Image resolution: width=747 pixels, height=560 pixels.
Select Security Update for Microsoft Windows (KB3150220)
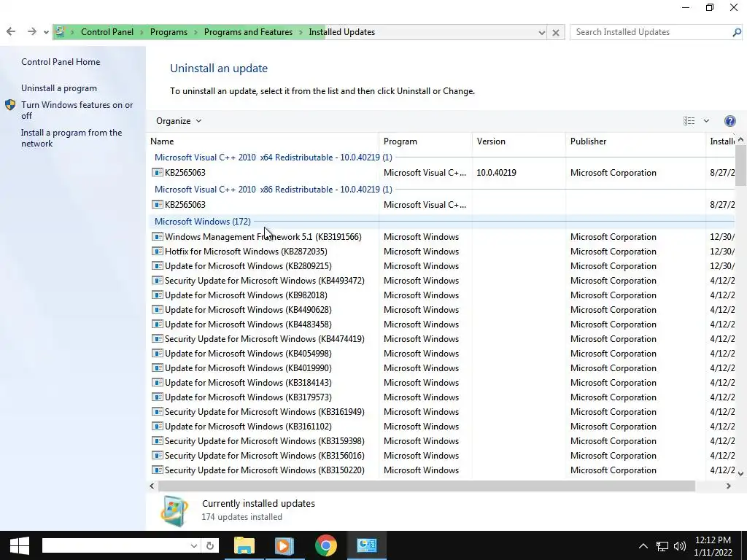(x=442, y=470)
